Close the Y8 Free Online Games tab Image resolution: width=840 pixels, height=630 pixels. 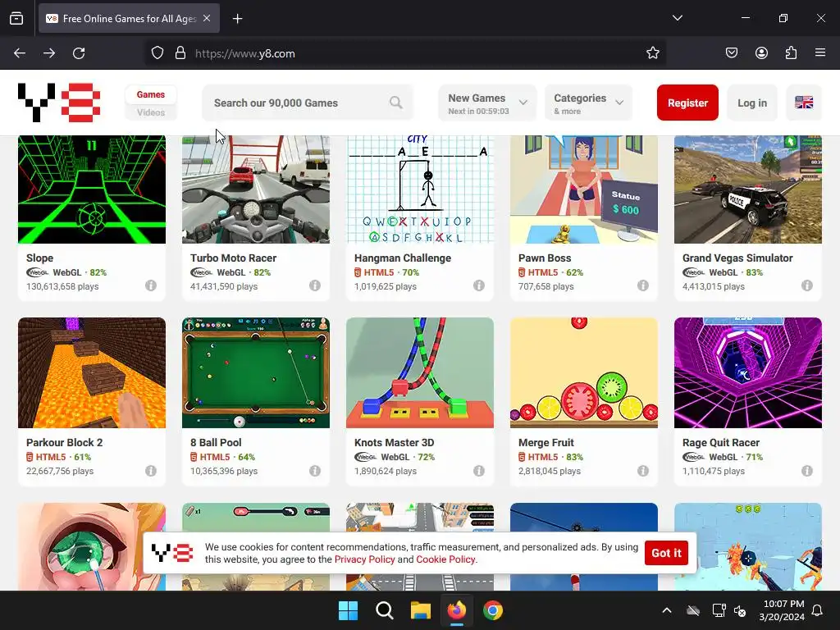pos(207,18)
